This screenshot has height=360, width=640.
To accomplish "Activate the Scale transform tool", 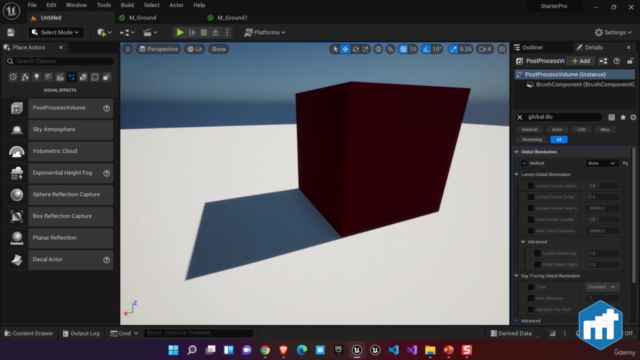I will point(366,49).
